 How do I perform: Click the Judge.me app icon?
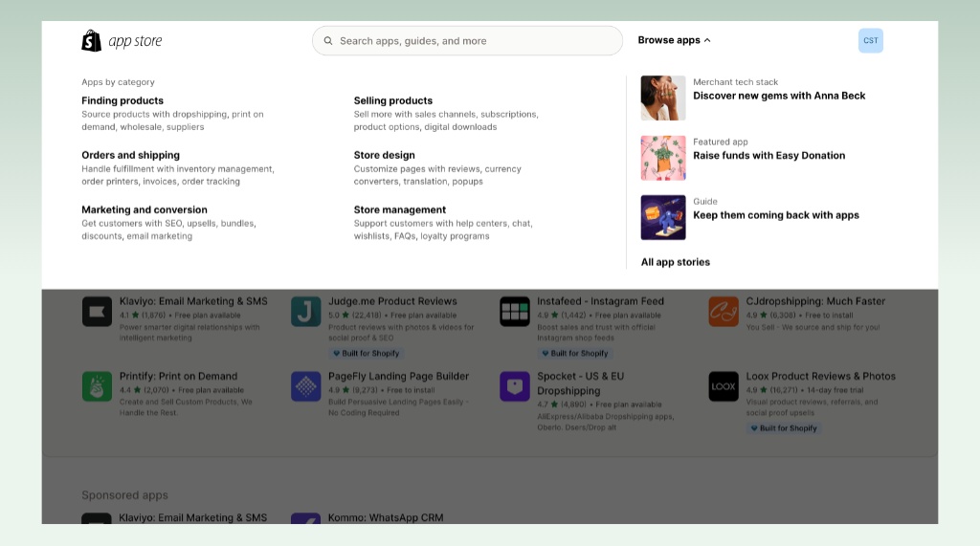tap(305, 312)
